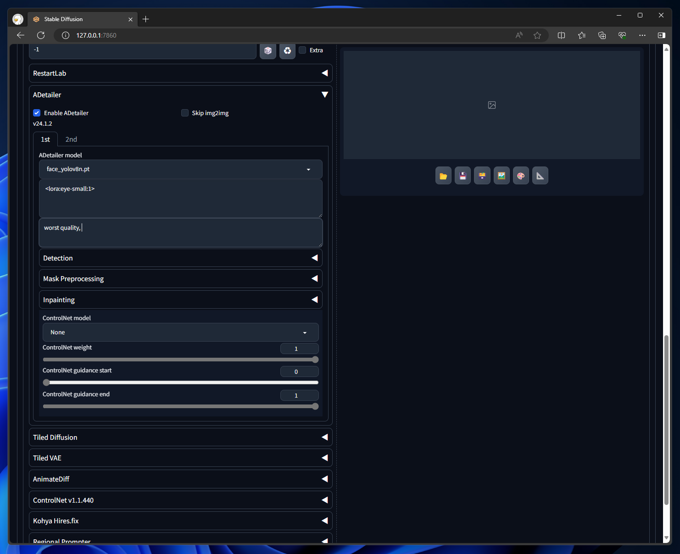Go back in browser
Screen dimensions: 680x554
[x=20, y=35]
